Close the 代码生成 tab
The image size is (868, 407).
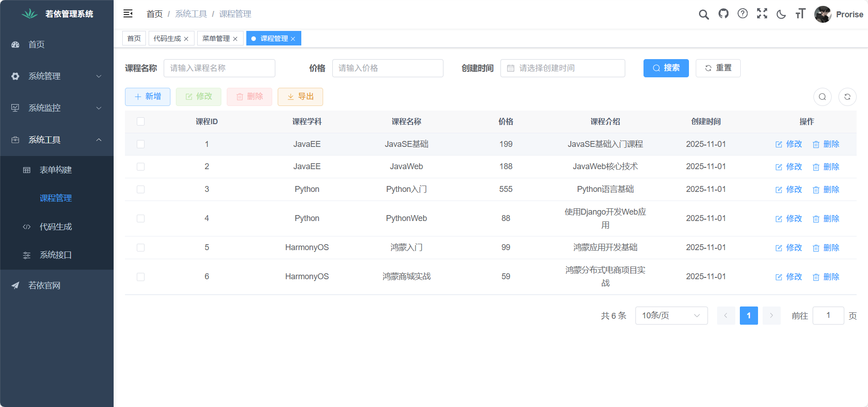coord(186,39)
